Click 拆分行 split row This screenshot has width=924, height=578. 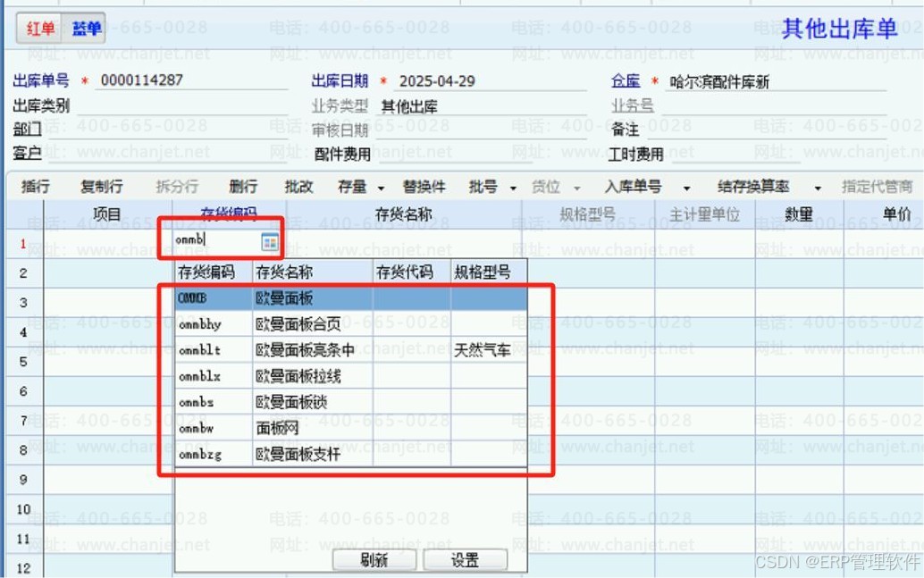click(x=177, y=187)
